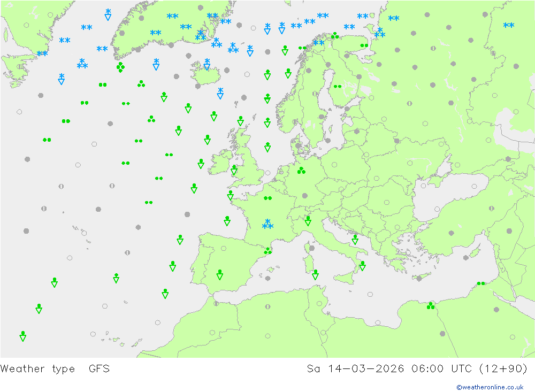The width and height of the screenshot is (535, 392).
Task: Click the green shower symbol over northern Italy
Action: [x=308, y=221]
